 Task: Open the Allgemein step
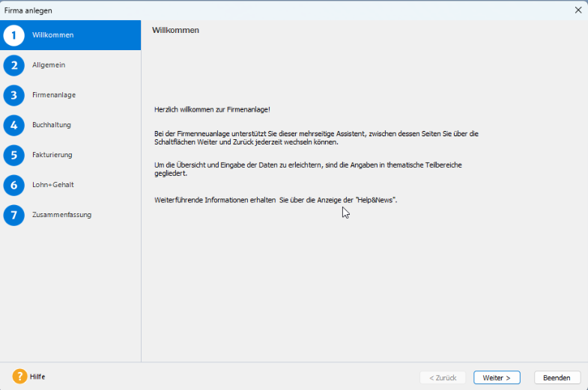click(49, 65)
